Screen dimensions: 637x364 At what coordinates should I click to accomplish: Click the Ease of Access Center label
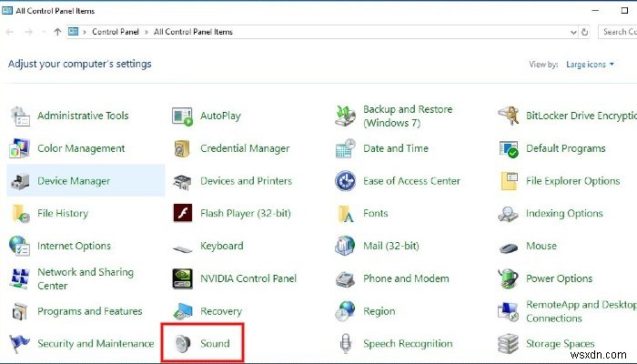coord(411,181)
